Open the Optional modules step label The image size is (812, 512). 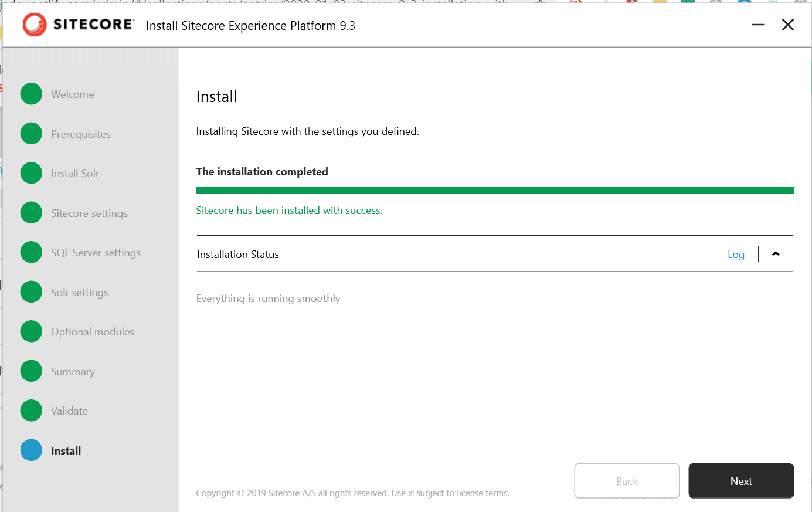click(93, 332)
